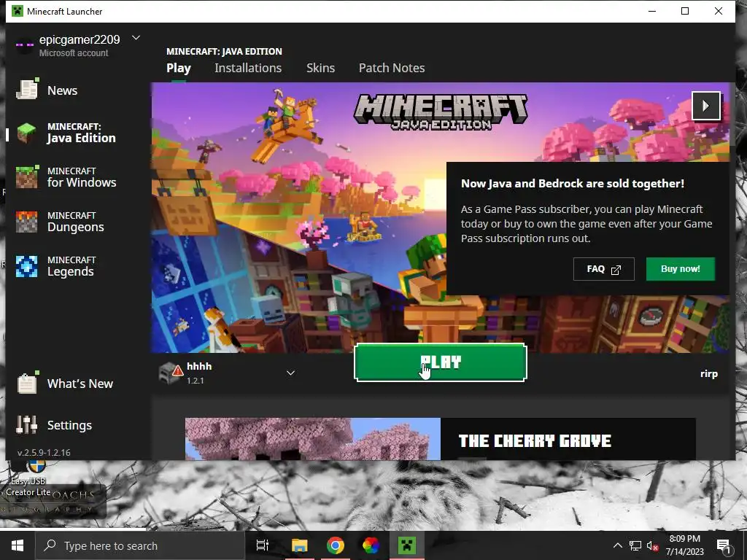The width and height of the screenshot is (747, 560).
Task: Open Task View on the taskbar
Action: 263,545
